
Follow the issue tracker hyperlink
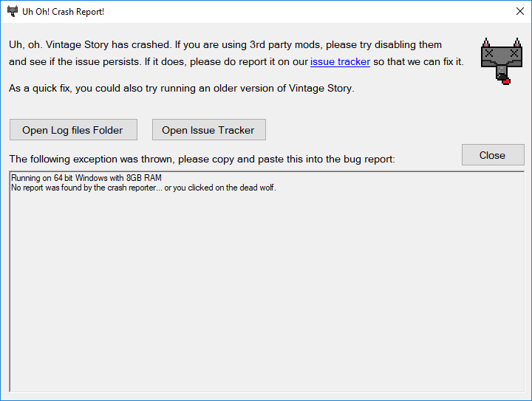coord(340,62)
